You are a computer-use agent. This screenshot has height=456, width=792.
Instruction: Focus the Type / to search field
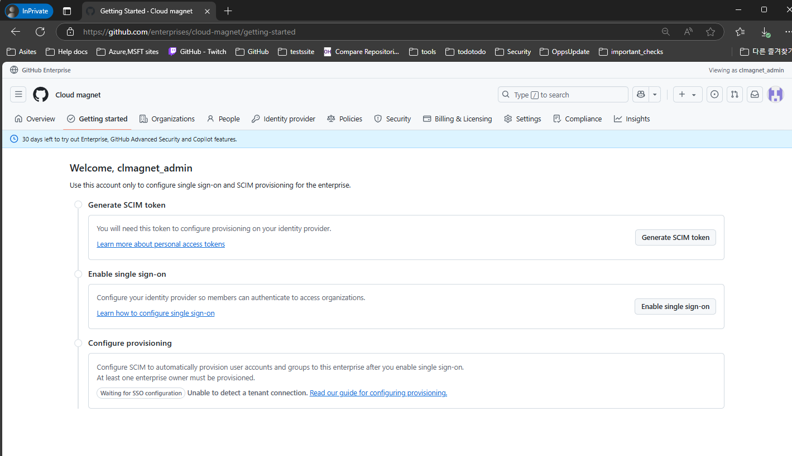tap(563, 94)
